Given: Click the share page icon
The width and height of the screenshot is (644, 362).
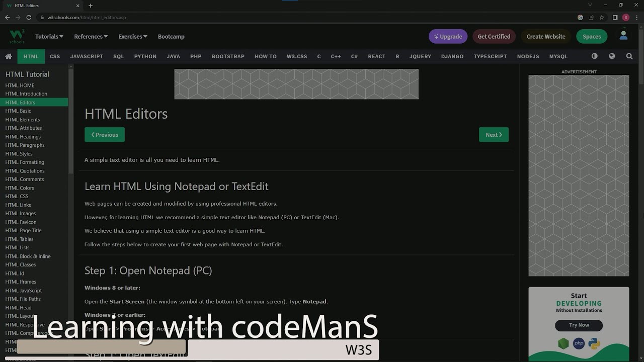Looking at the screenshot, I should click(x=591, y=17).
